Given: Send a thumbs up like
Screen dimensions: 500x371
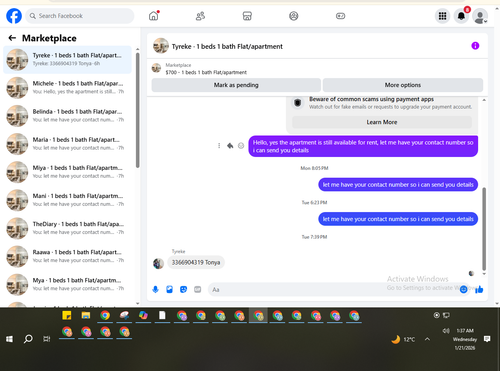Looking at the screenshot, I should 479,289.
